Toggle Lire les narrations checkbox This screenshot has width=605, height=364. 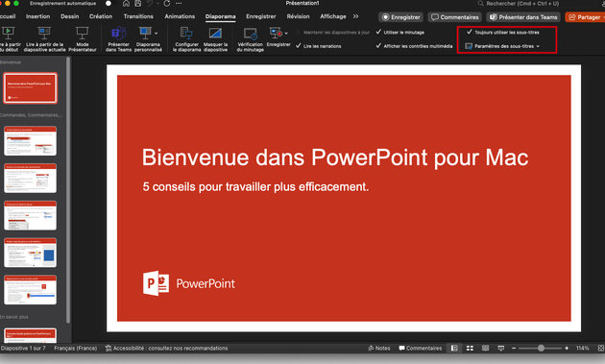point(299,46)
